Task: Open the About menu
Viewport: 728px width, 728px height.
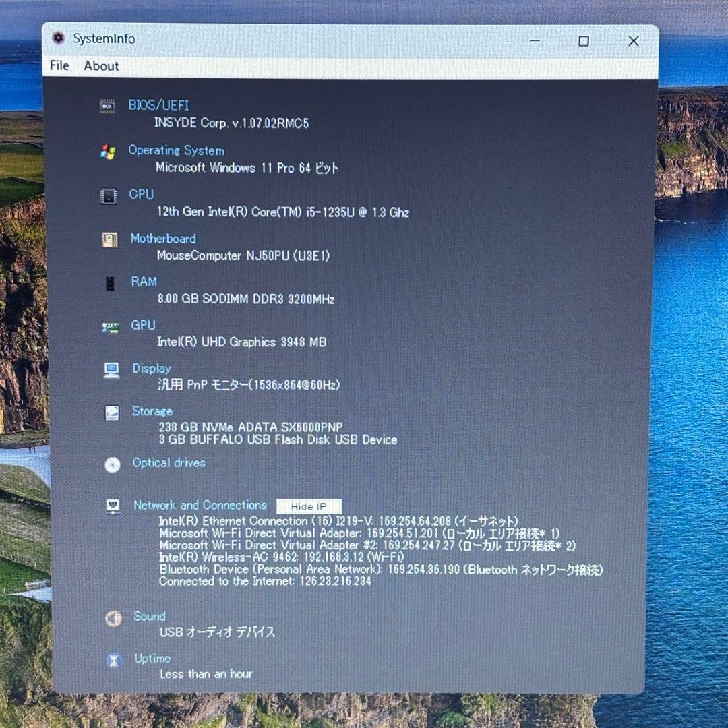Action: [100, 65]
